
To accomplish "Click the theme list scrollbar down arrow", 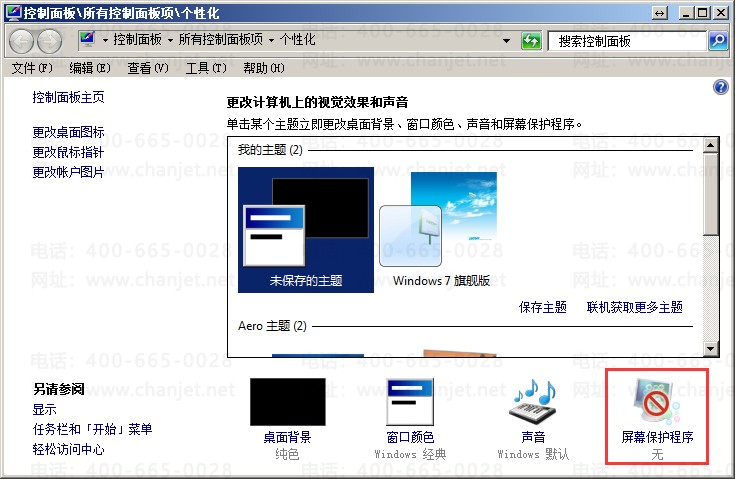I will (x=710, y=348).
